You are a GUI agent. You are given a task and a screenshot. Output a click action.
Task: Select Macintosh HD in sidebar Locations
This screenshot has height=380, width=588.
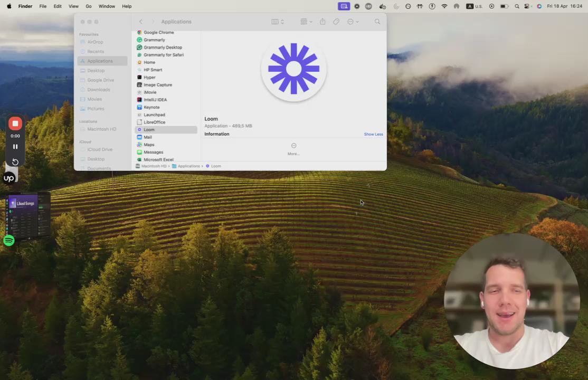click(102, 129)
